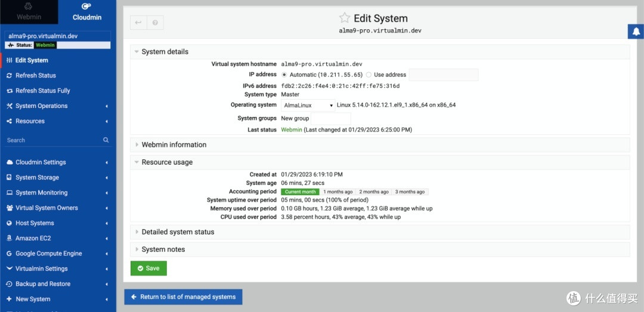Expand the Host Systems submenu arrow
This screenshot has width=644, height=312.
coord(107,223)
